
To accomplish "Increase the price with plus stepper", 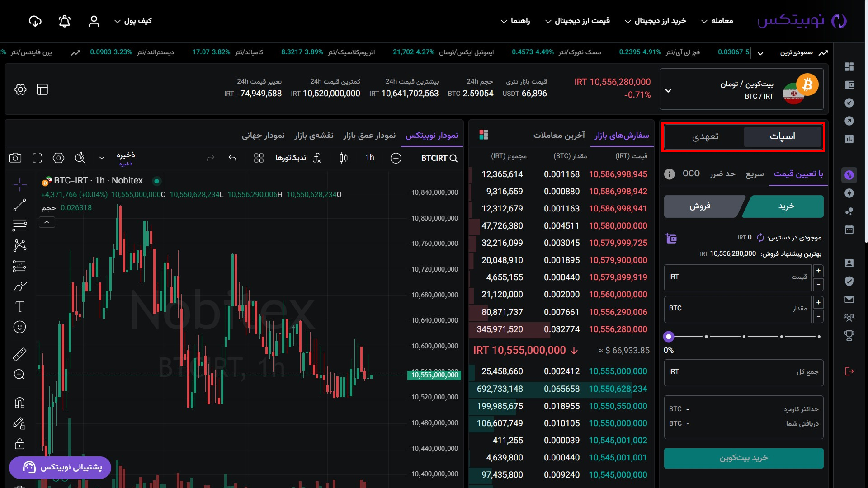I will 818,271.
